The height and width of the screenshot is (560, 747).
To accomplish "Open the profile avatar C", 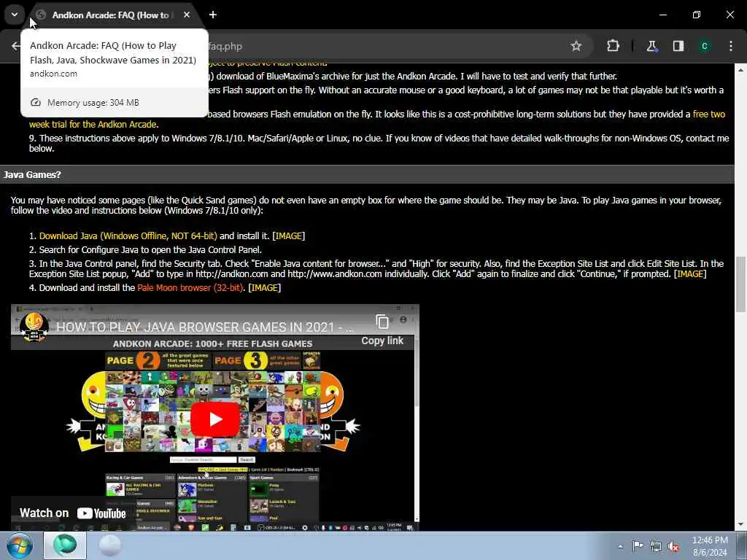I will [704, 46].
